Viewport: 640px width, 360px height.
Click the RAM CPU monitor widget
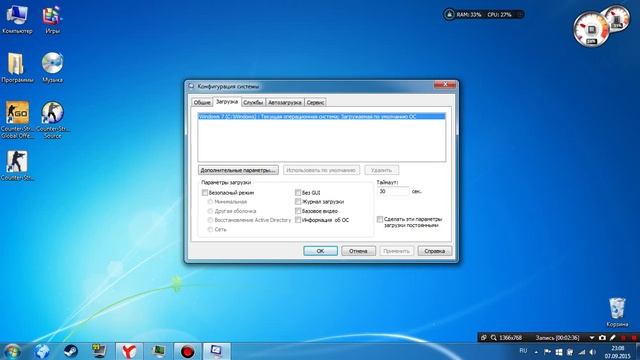(x=483, y=14)
